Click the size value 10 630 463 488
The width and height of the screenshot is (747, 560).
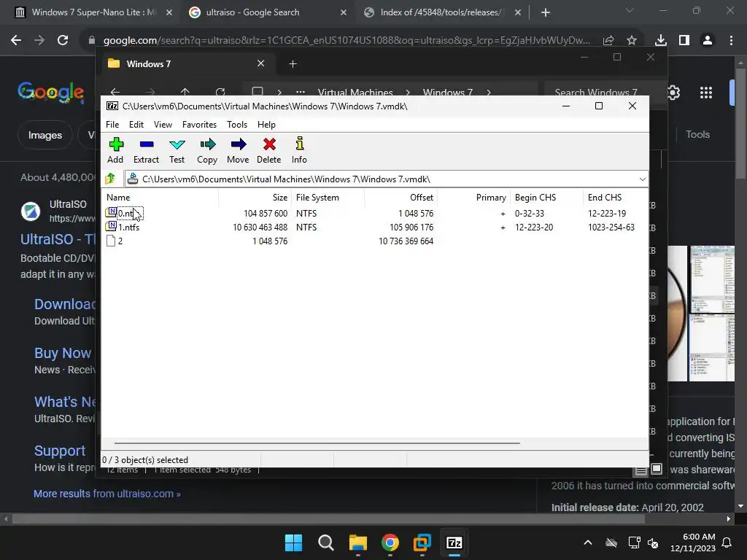click(x=260, y=227)
